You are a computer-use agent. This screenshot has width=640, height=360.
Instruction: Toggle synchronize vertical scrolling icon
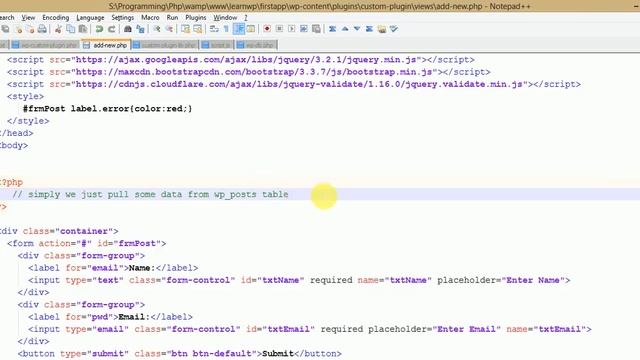point(185,29)
